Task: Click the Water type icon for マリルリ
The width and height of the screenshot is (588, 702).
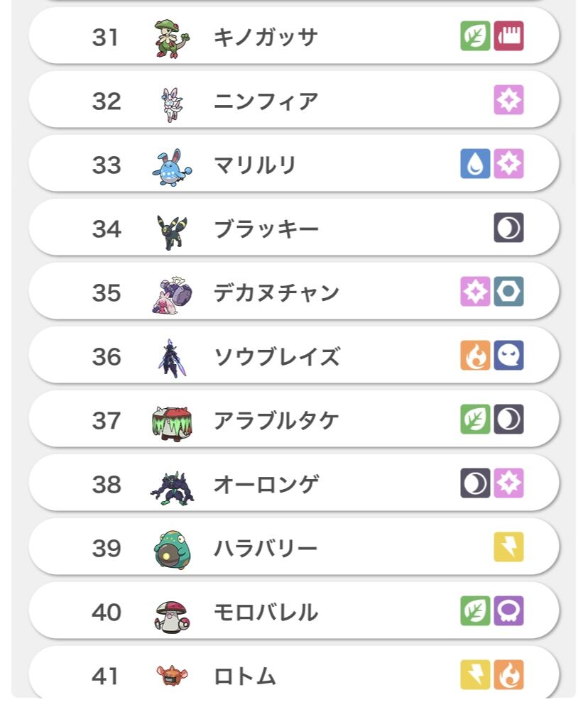Action: point(475,164)
